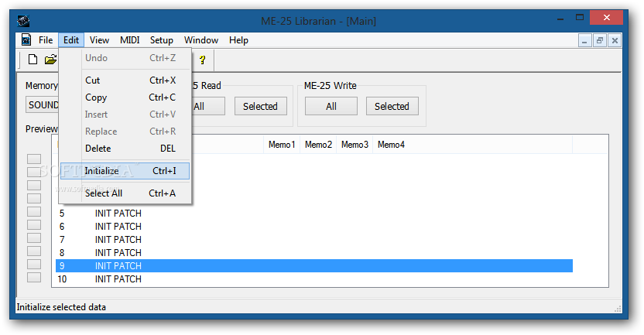Open the File menu
The width and height of the screenshot is (644, 335).
[x=46, y=40]
